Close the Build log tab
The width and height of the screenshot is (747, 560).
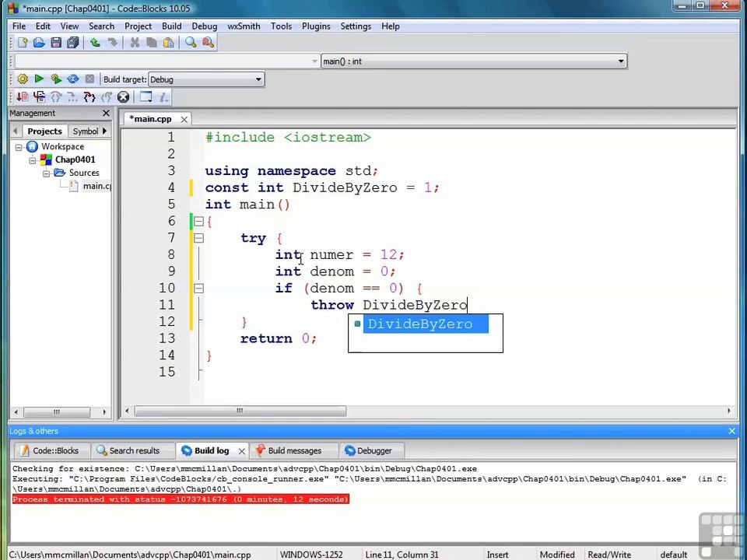241,451
